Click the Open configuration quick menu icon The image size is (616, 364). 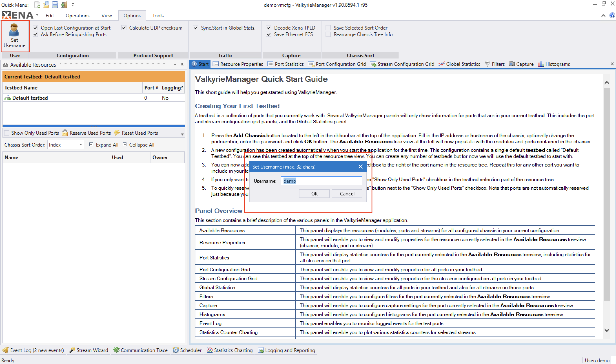tap(46, 5)
